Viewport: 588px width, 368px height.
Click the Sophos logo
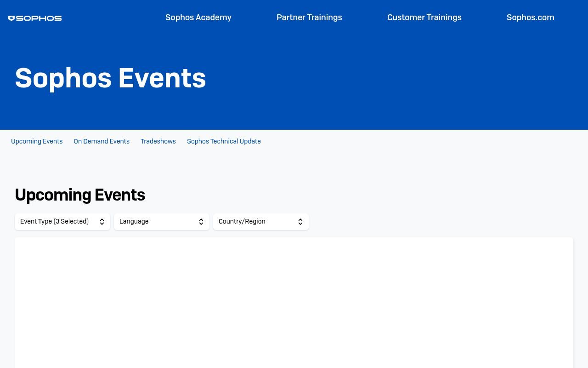pos(35,18)
